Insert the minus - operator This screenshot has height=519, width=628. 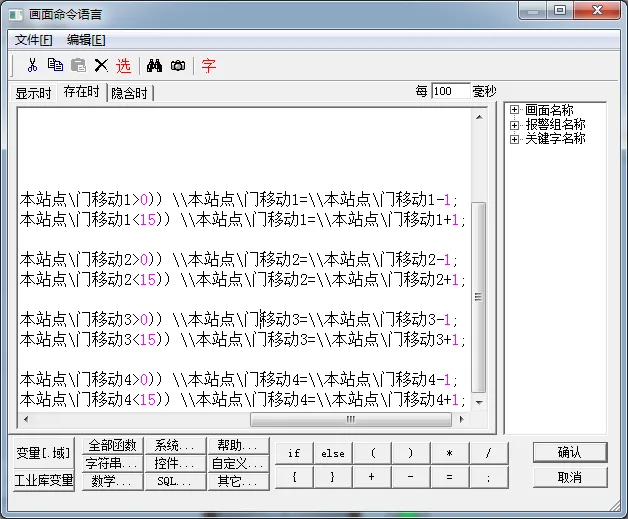(x=411, y=477)
